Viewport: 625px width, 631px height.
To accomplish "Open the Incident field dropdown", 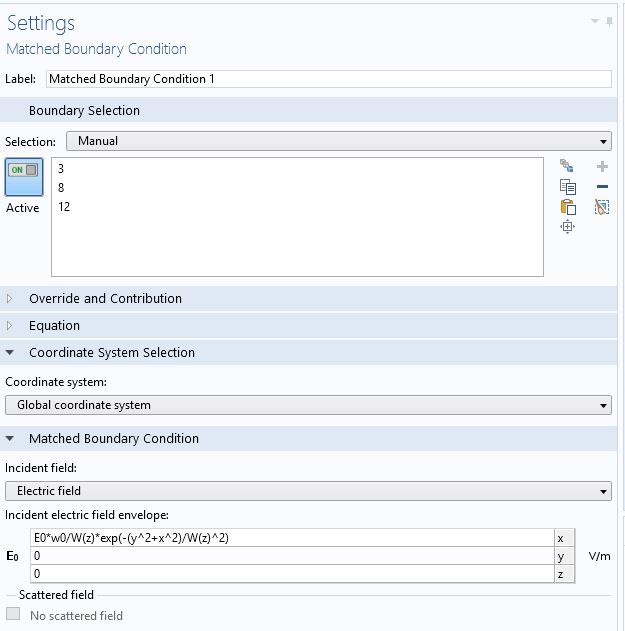I will tap(307, 491).
